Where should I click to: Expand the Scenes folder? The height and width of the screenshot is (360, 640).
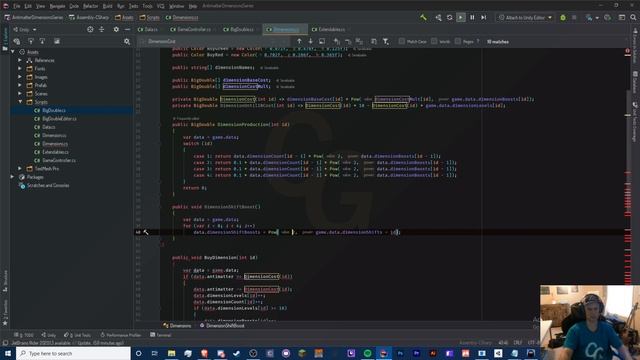[20, 93]
